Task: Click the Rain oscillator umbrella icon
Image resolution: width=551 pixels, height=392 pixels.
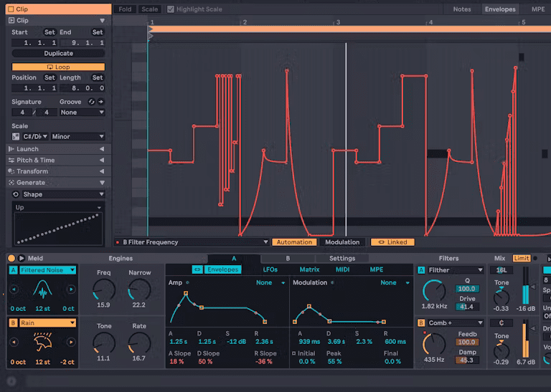Action: 42,342
